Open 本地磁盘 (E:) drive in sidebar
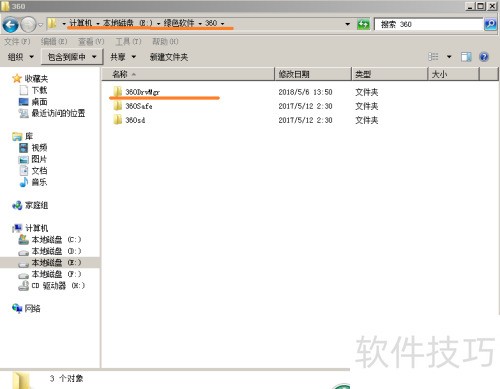 coord(56,263)
